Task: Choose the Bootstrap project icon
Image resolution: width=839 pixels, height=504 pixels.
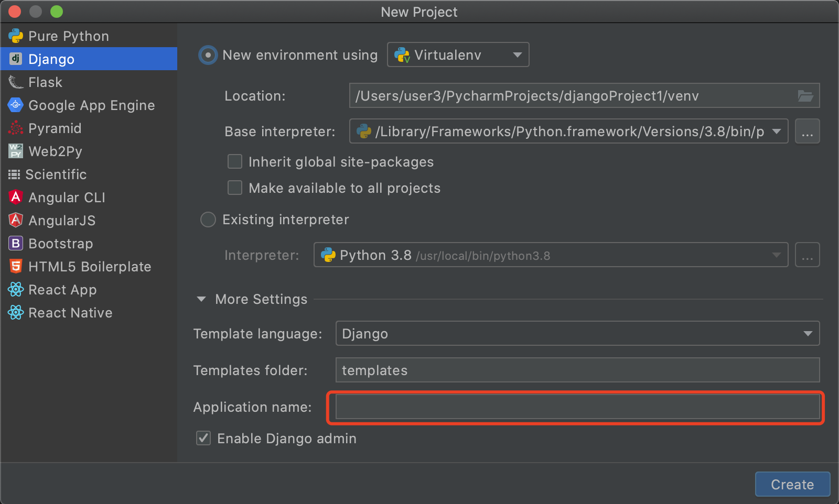Action: point(16,244)
